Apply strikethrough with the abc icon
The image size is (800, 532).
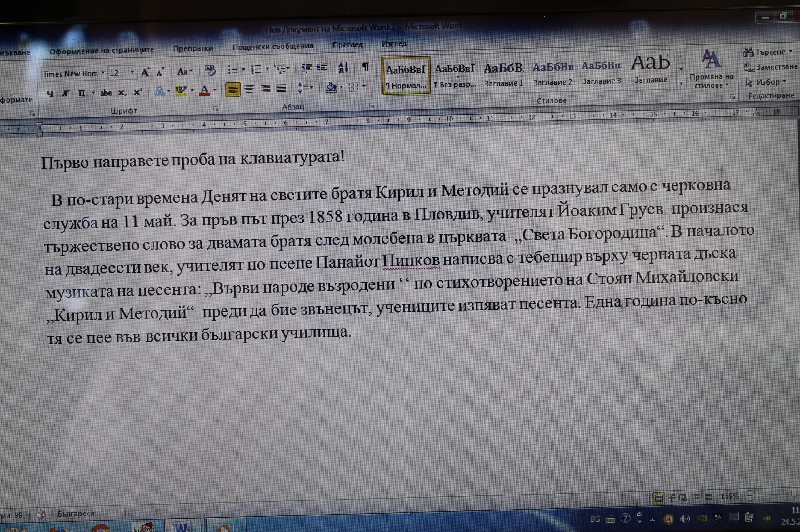coord(106,93)
